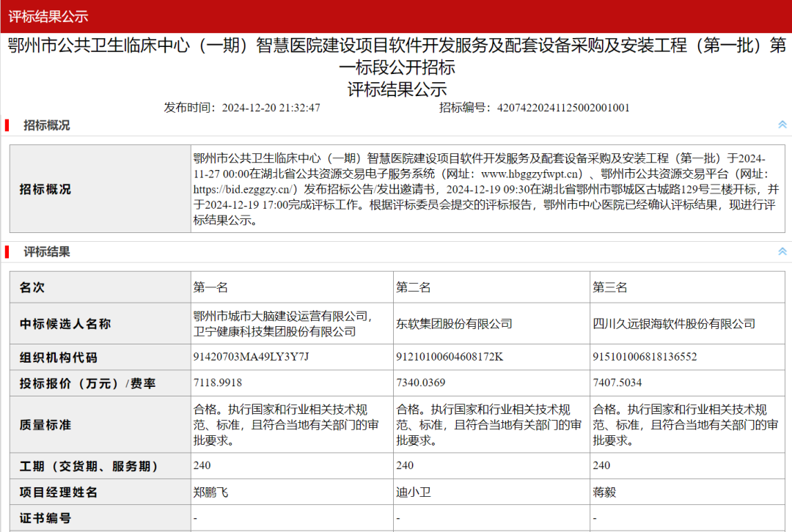Click project manager name 蒋毅
Image resolution: width=792 pixels, height=532 pixels.
604,492
